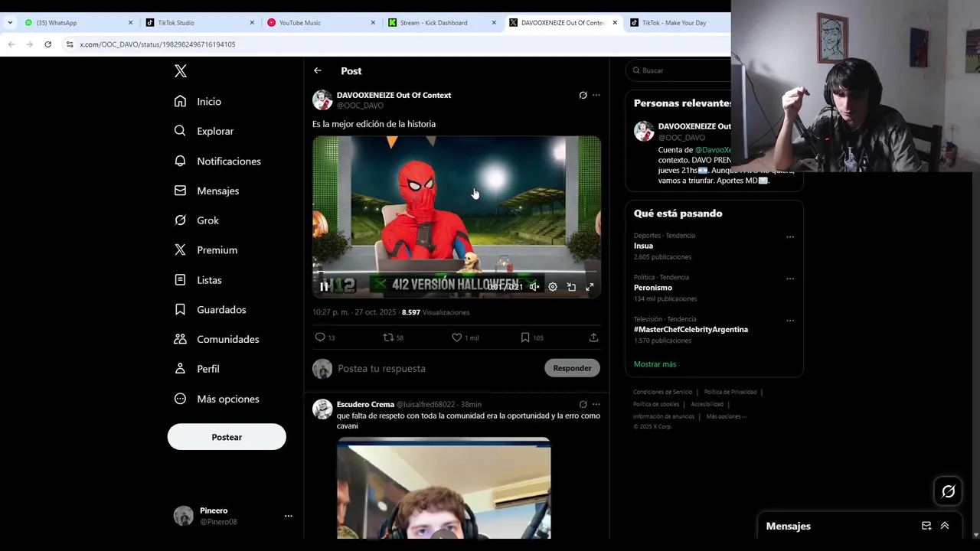980x551 pixels.
Task: Like the post with 1 mil likes
Action: coord(456,337)
